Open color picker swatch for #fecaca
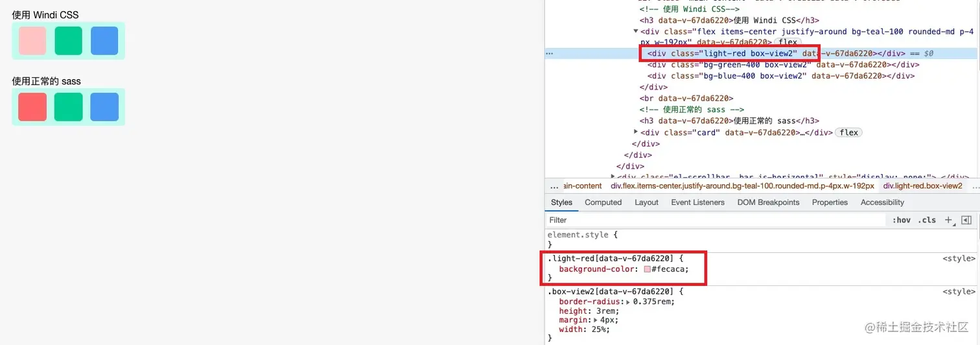Viewport: 980px width, 345px height. (x=647, y=269)
